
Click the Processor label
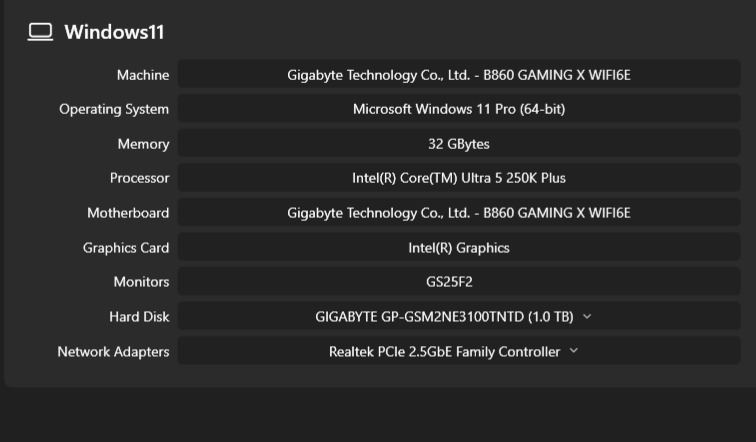tap(139, 178)
